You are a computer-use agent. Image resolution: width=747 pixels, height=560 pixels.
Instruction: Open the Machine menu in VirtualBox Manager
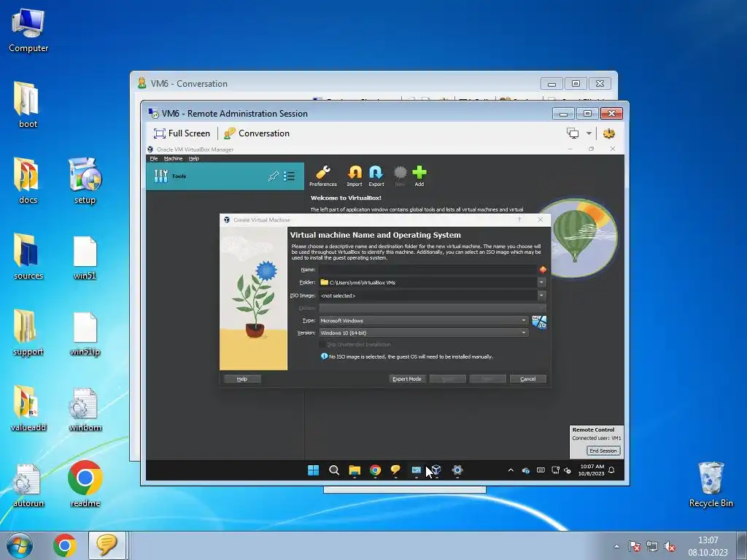coord(173,158)
